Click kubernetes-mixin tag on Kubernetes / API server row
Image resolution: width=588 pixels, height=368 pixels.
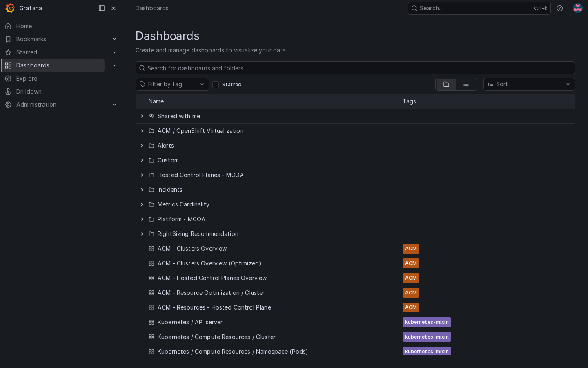pos(427,322)
